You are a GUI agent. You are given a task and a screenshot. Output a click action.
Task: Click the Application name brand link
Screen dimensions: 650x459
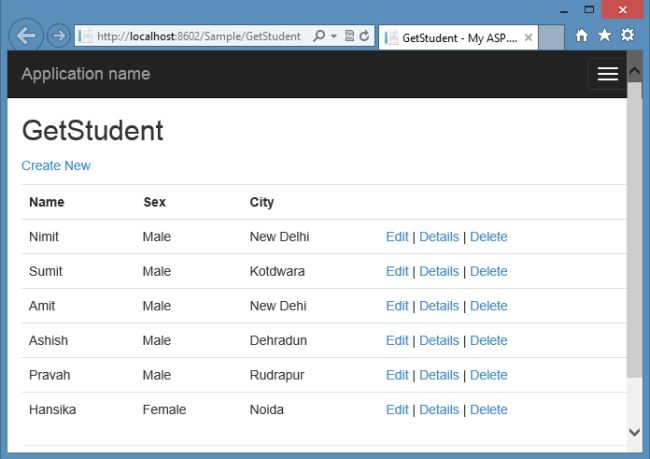[86, 74]
